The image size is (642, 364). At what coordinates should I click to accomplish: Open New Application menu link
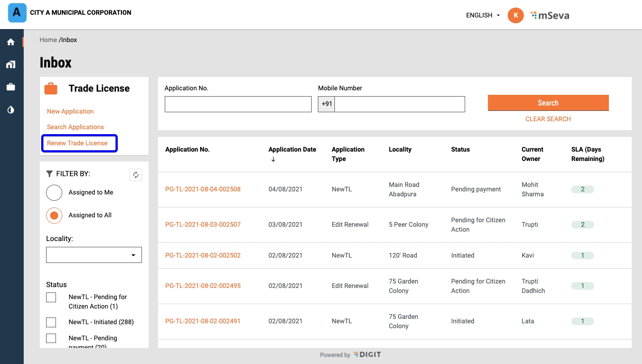click(x=70, y=111)
